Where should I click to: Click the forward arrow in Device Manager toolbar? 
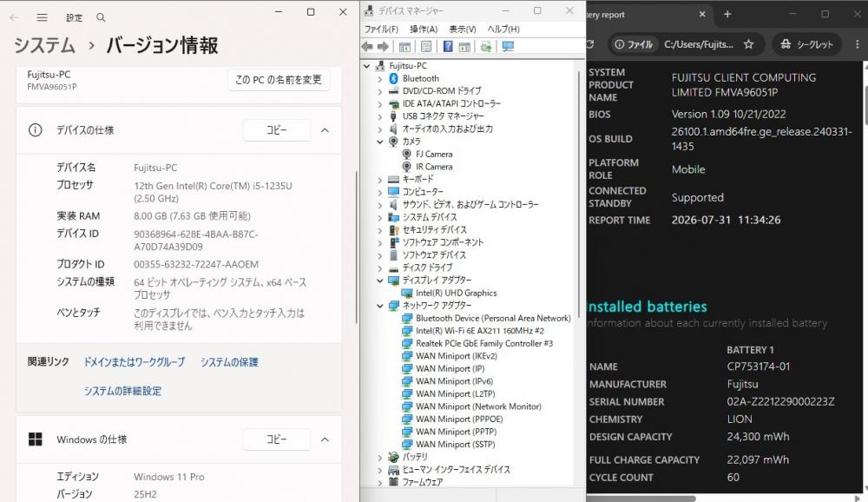[x=383, y=47]
